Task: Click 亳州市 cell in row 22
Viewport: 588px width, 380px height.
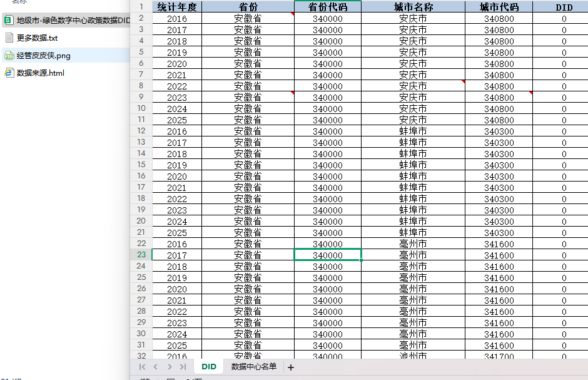Action: pyautogui.click(x=413, y=244)
